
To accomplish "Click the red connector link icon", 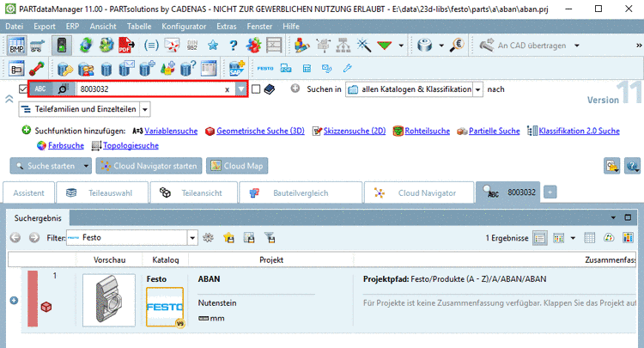I will [37, 69].
